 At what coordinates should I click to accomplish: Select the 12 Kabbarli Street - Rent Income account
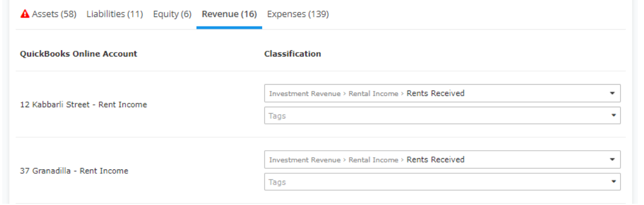pyautogui.click(x=84, y=105)
